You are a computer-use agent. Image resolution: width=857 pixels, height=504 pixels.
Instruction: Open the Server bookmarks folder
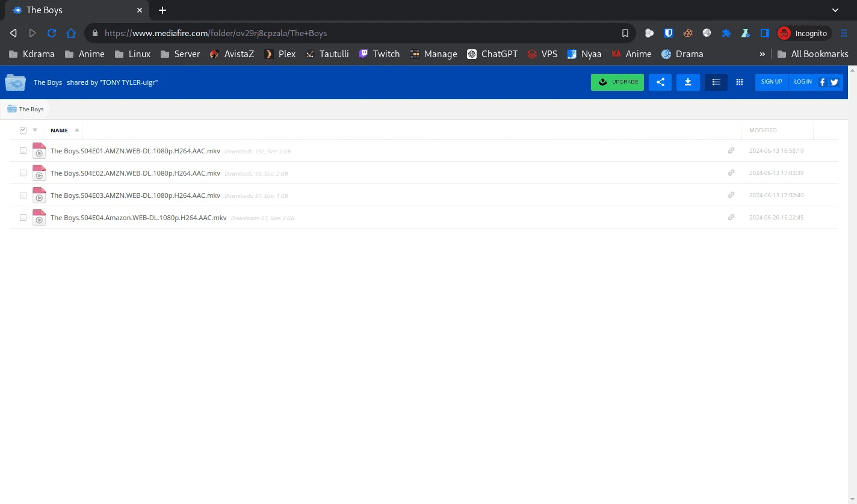(180, 54)
